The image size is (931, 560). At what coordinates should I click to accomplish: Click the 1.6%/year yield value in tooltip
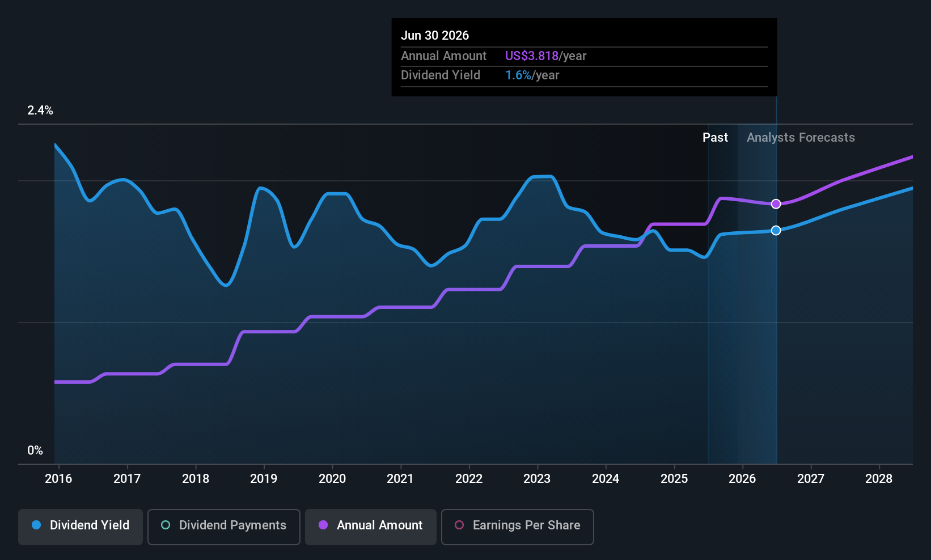click(532, 75)
